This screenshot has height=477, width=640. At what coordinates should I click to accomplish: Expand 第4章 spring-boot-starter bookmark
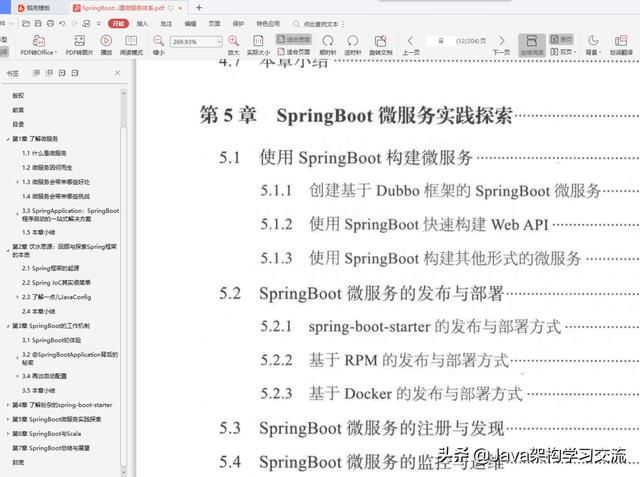point(8,405)
